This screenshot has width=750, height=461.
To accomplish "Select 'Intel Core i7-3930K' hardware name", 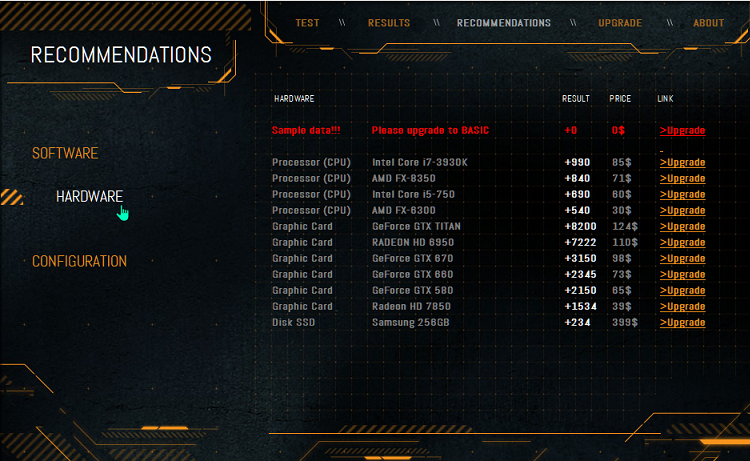I will tap(420, 162).
